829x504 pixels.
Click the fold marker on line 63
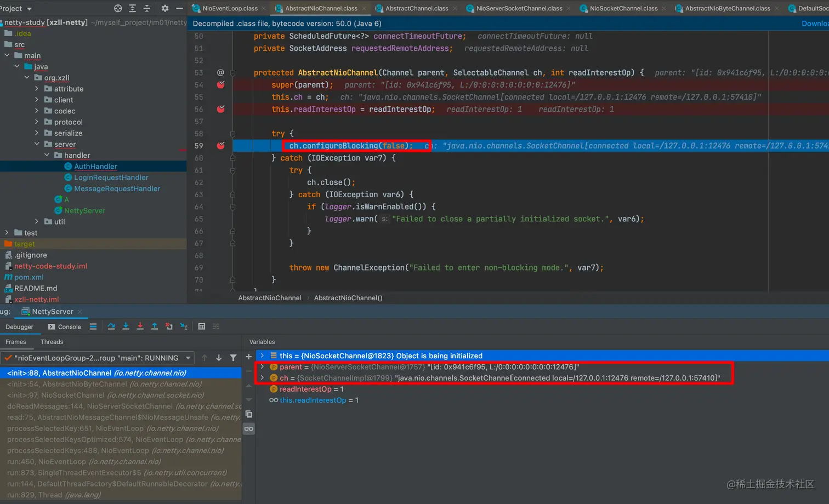[232, 194]
